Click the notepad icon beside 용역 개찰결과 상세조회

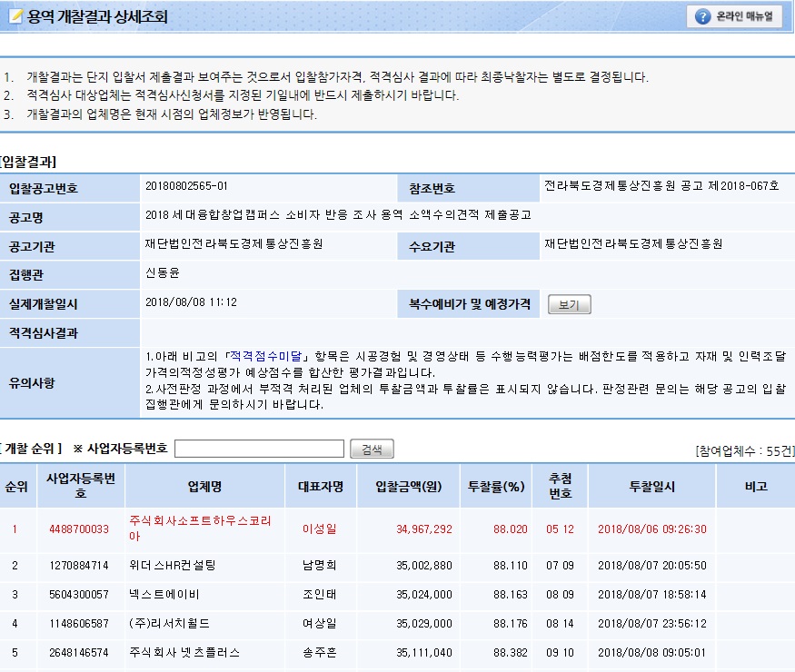click(15, 17)
